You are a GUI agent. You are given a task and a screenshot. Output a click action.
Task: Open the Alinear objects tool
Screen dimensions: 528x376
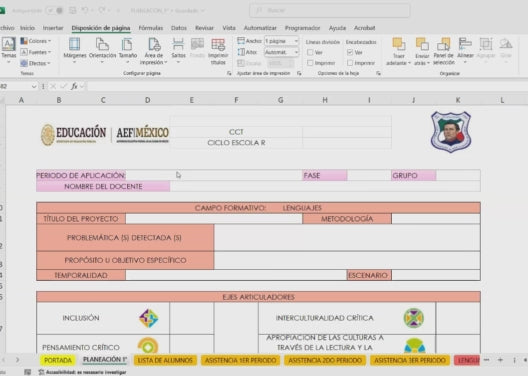[465, 49]
